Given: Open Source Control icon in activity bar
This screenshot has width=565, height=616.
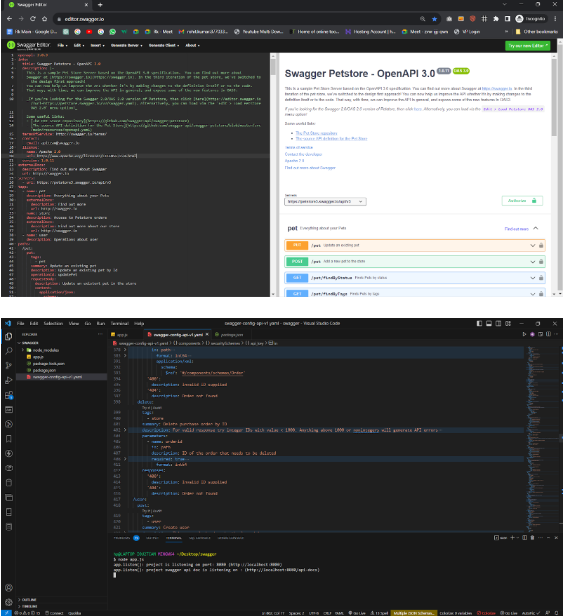Looking at the screenshot, I should tap(8, 365).
